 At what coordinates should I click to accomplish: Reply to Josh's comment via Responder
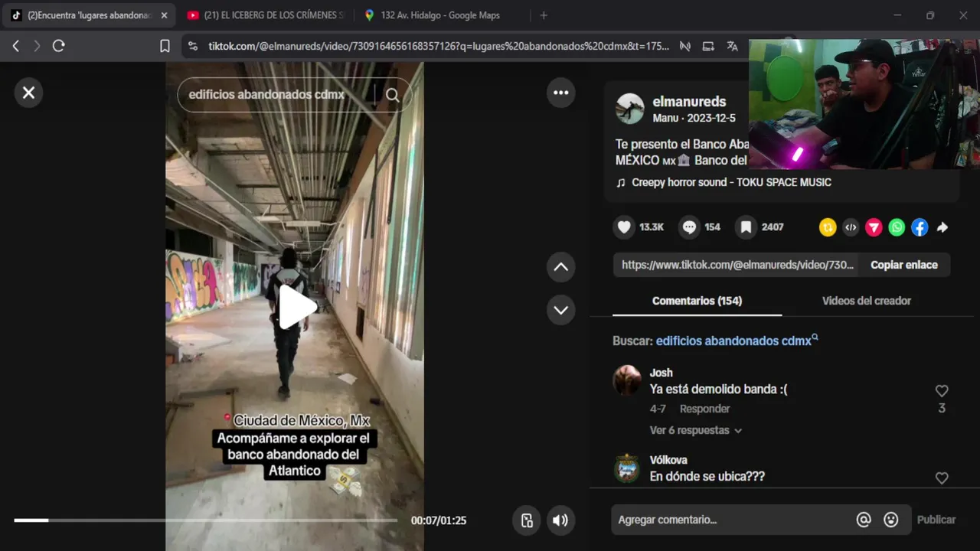[x=704, y=409]
